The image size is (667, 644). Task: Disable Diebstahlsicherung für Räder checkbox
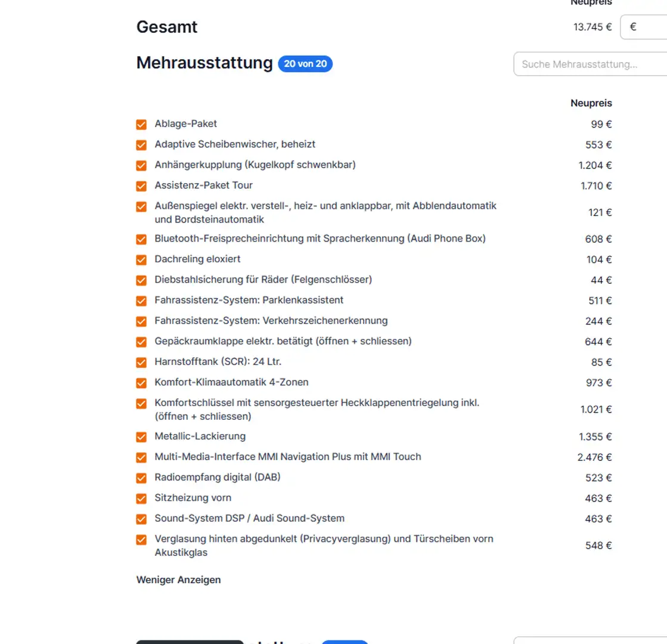pyautogui.click(x=141, y=280)
